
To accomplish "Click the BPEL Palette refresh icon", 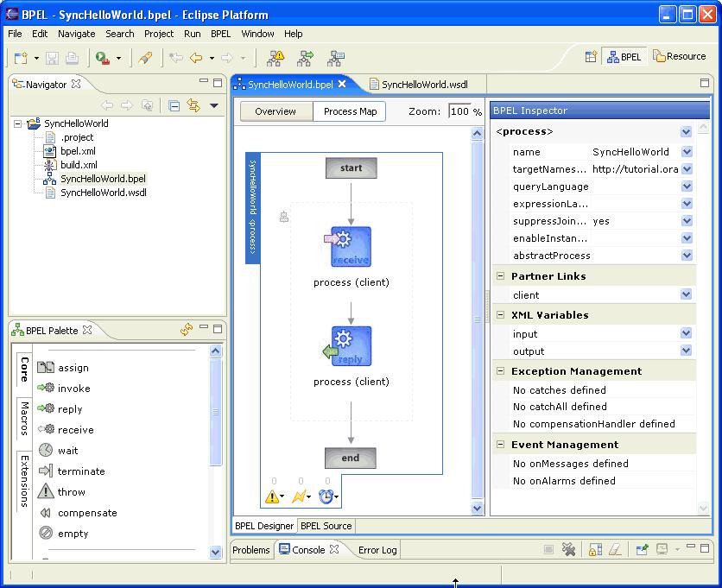I will pyautogui.click(x=186, y=329).
